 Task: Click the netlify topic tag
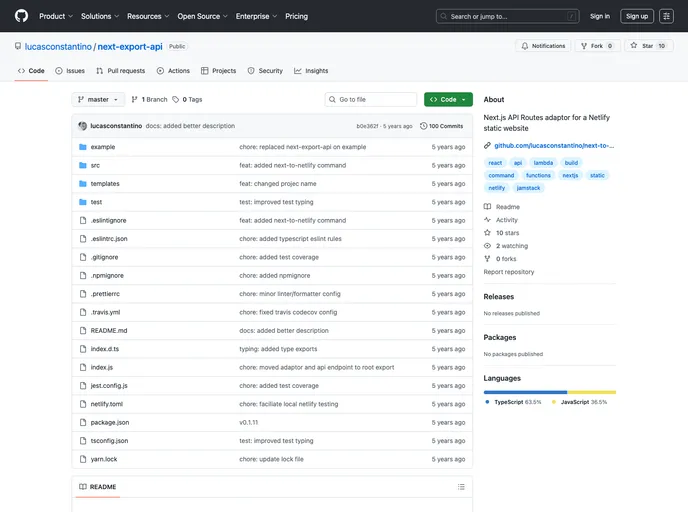[497, 188]
